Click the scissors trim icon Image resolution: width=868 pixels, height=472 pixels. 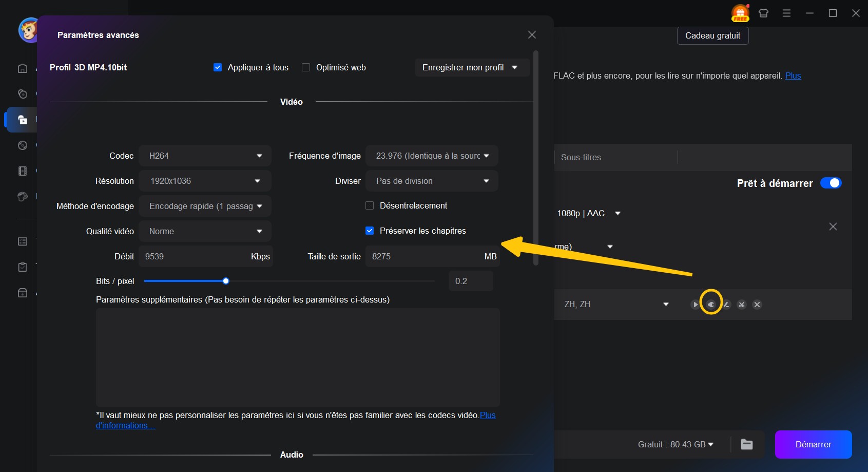742,305
